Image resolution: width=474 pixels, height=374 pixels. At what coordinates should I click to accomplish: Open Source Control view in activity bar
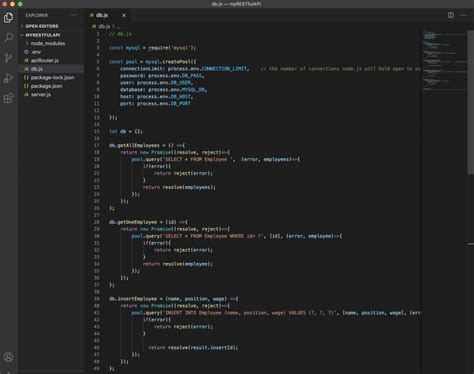click(x=9, y=58)
